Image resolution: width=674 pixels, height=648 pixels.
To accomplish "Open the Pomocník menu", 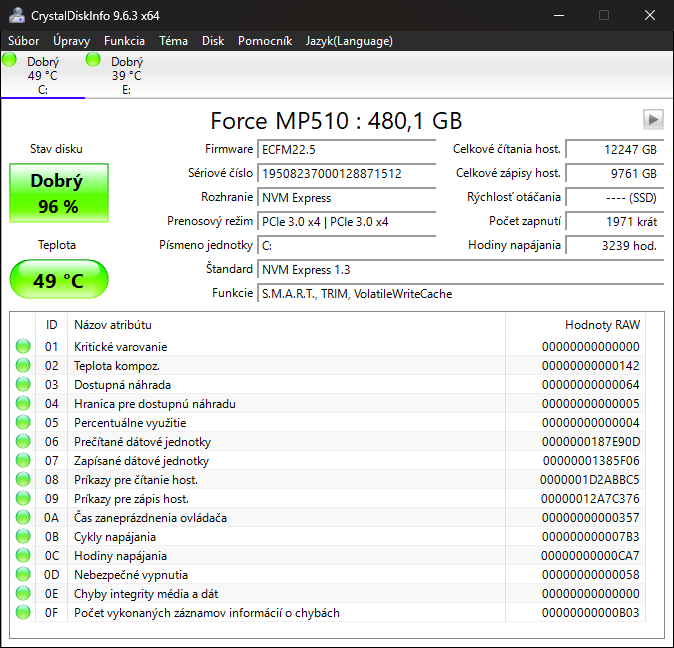I will click(x=265, y=41).
